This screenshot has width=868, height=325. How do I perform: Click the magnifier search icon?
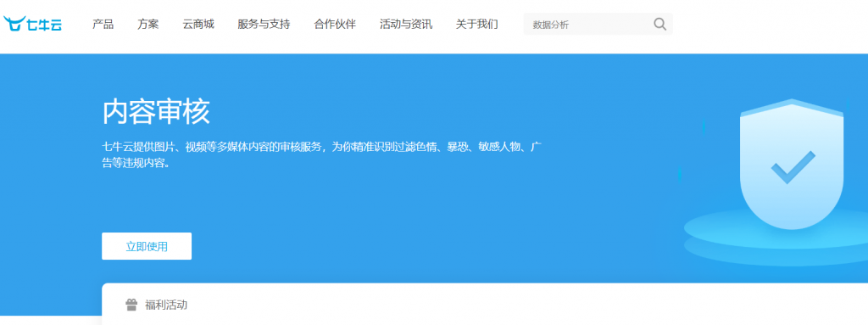coord(659,24)
